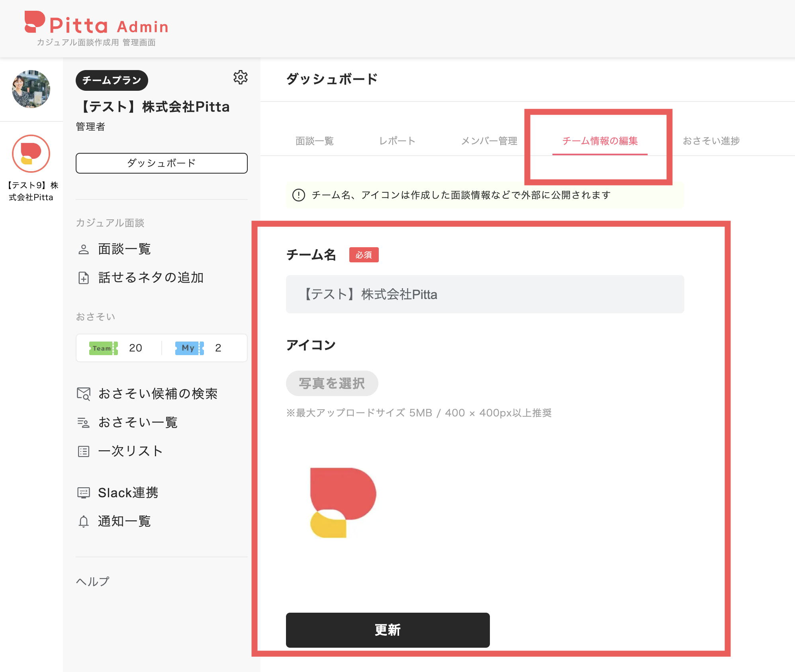Open the メンバー管理 tab
The width and height of the screenshot is (795, 672).
point(489,141)
